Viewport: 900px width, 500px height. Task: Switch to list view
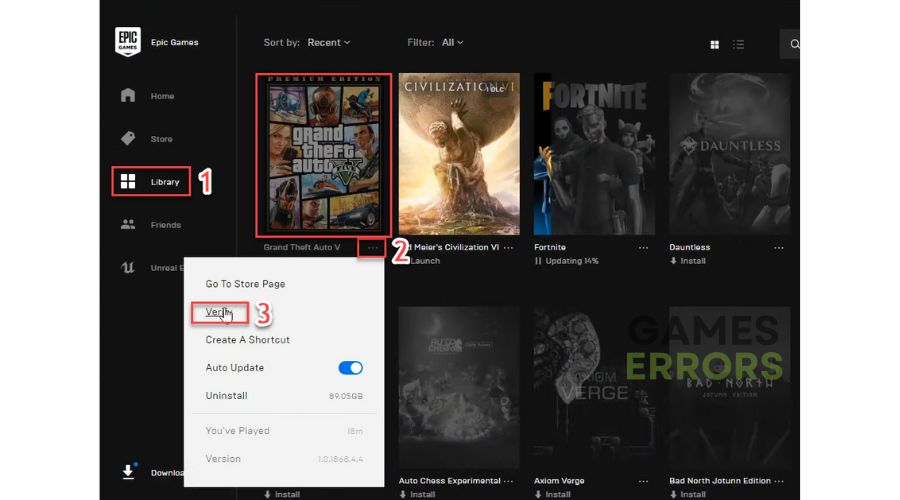tap(738, 44)
